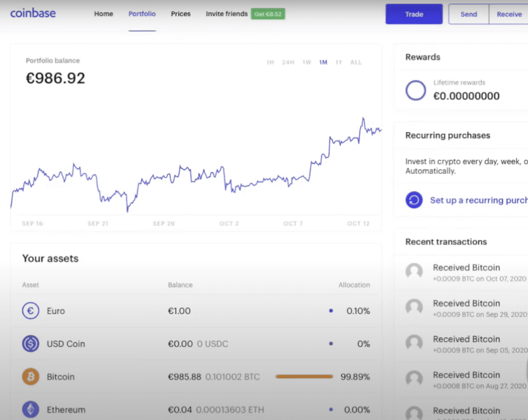This screenshot has width=528, height=420.
Task: Click the Trade button
Action: pyautogui.click(x=414, y=14)
